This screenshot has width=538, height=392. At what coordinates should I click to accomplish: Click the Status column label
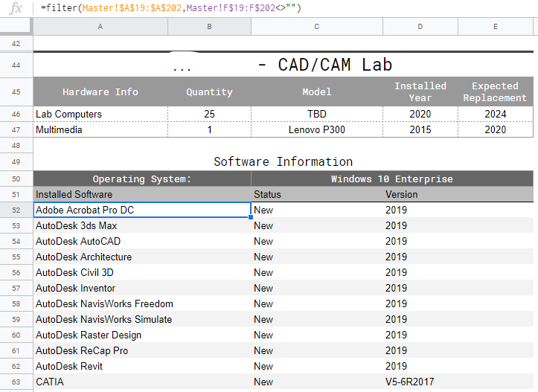(x=317, y=194)
